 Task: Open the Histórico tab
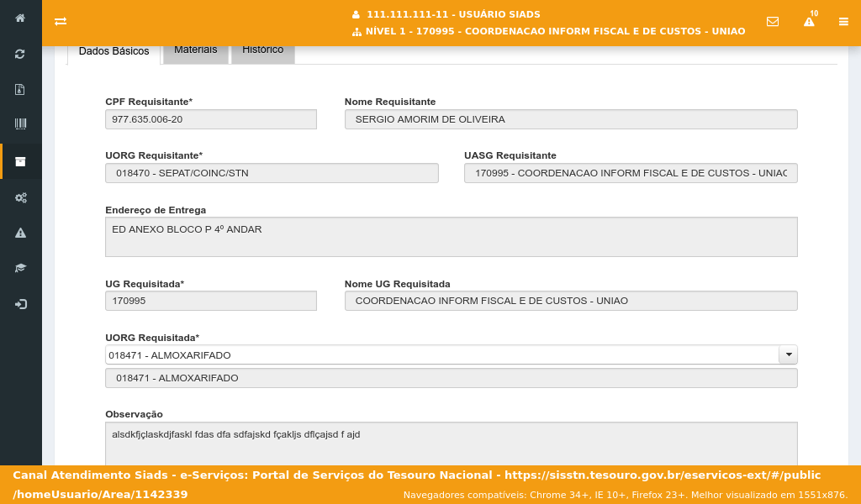263,52
